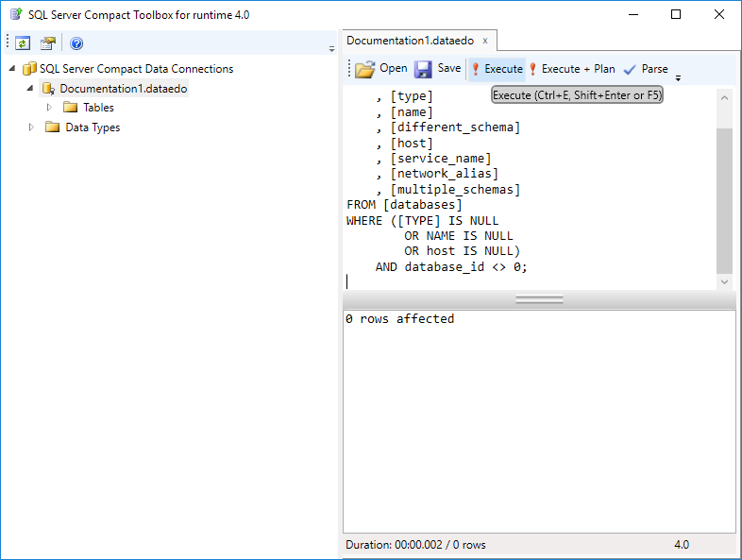Expand the Tables folder
Viewport: 742px width, 560px height.
(x=50, y=108)
